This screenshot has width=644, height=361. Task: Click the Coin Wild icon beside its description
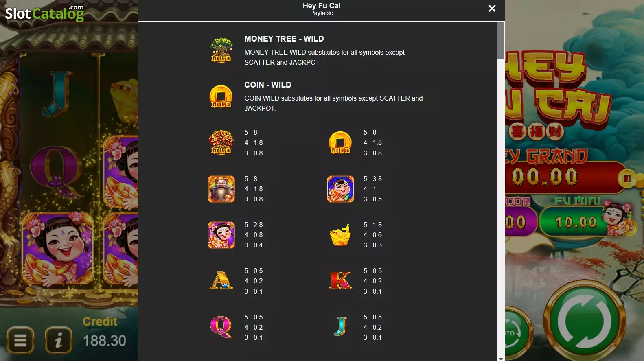(x=221, y=96)
